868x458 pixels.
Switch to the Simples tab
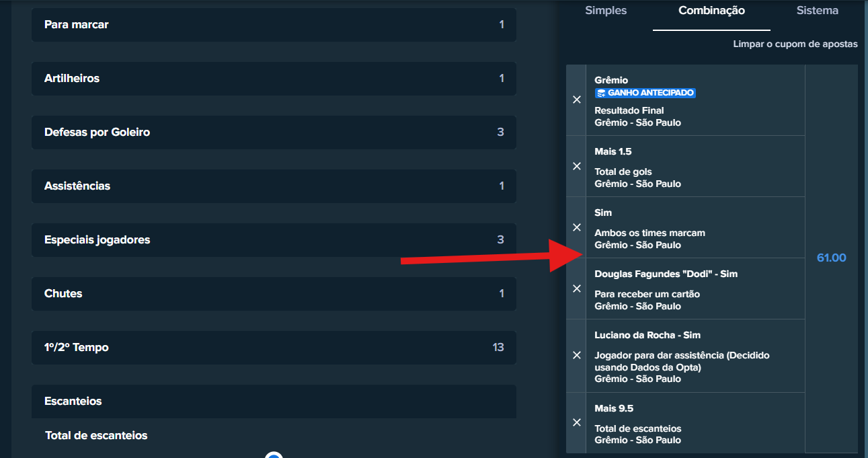(605, 11)
